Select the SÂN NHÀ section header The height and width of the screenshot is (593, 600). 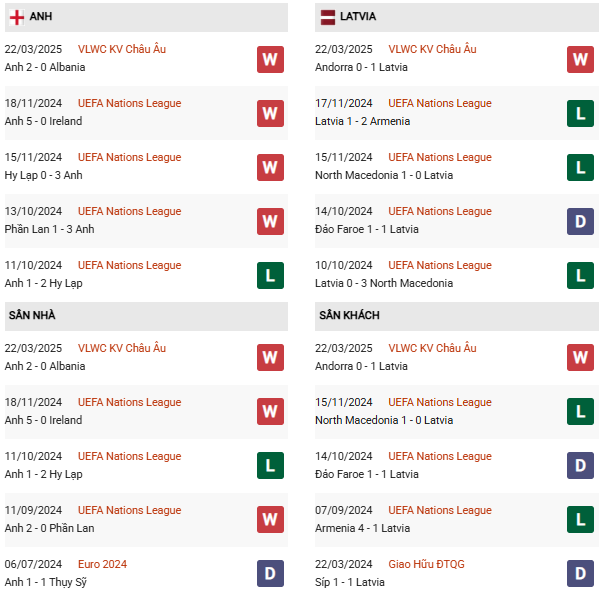pos(146,316)
